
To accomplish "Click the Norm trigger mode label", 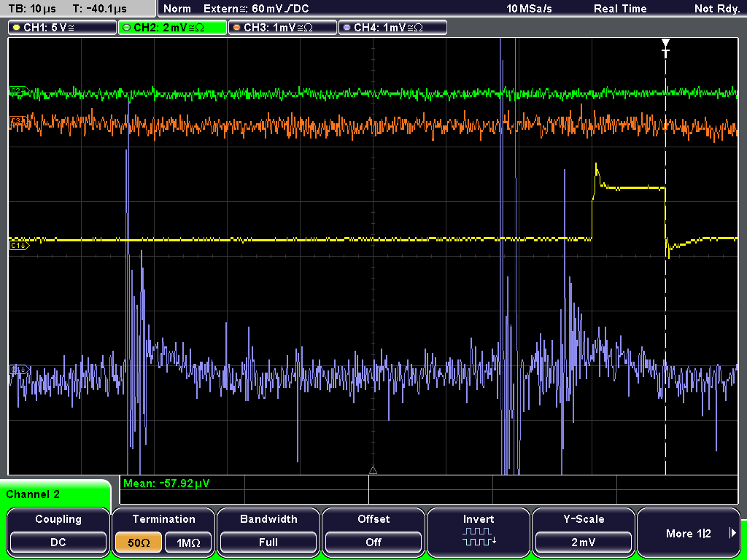I will [177, 9].
